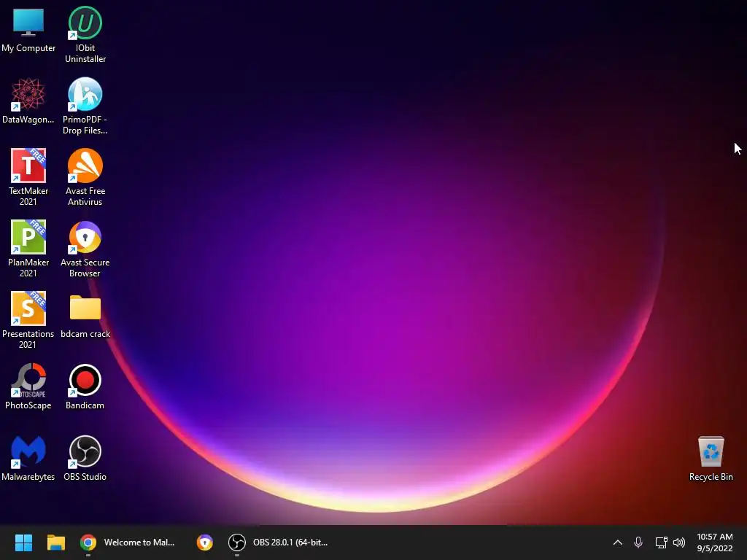Open microphone tray icon
This screenshot has height=560, width=747.
click(638, 542)
